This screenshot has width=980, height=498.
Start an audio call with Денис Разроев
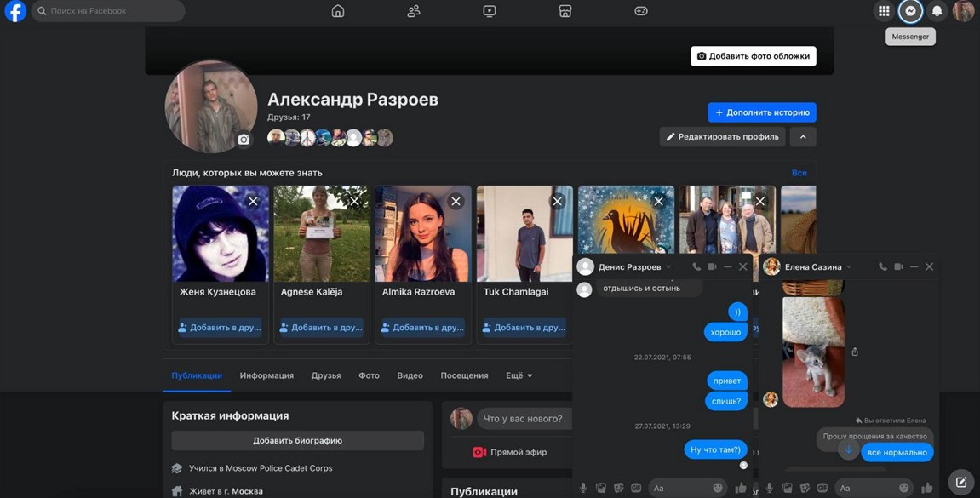696,266
